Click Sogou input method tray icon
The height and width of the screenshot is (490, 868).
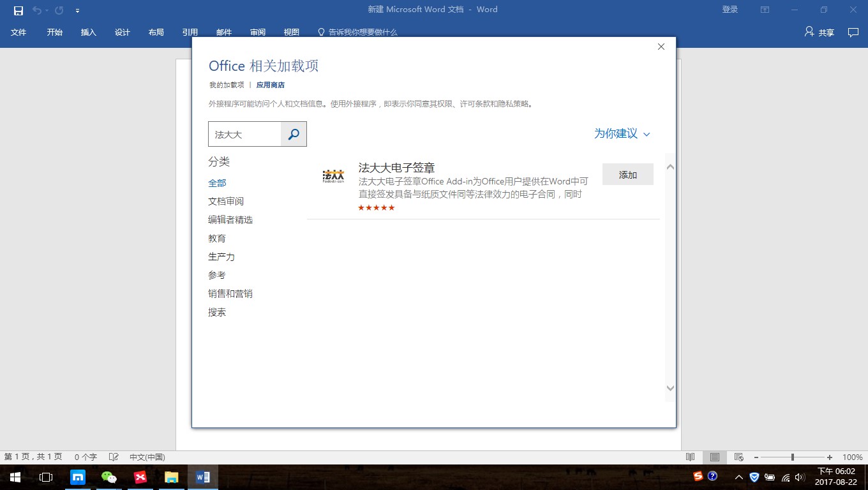tap(699, 476)
